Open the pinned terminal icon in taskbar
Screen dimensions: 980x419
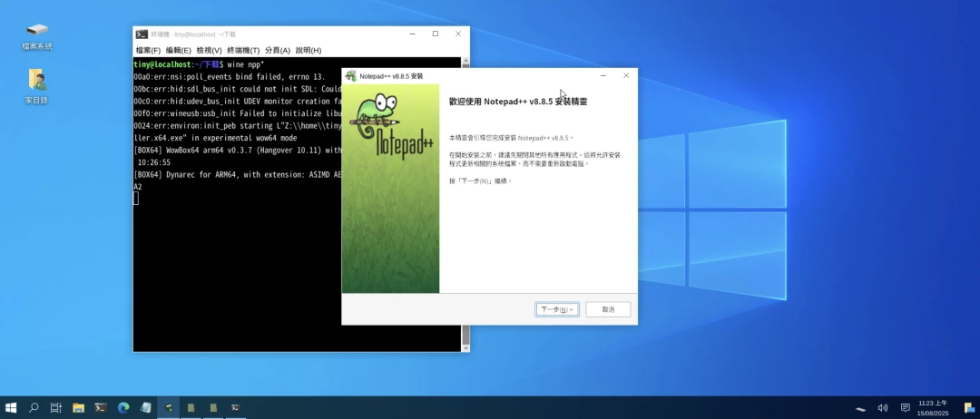[x=101, y=408]
